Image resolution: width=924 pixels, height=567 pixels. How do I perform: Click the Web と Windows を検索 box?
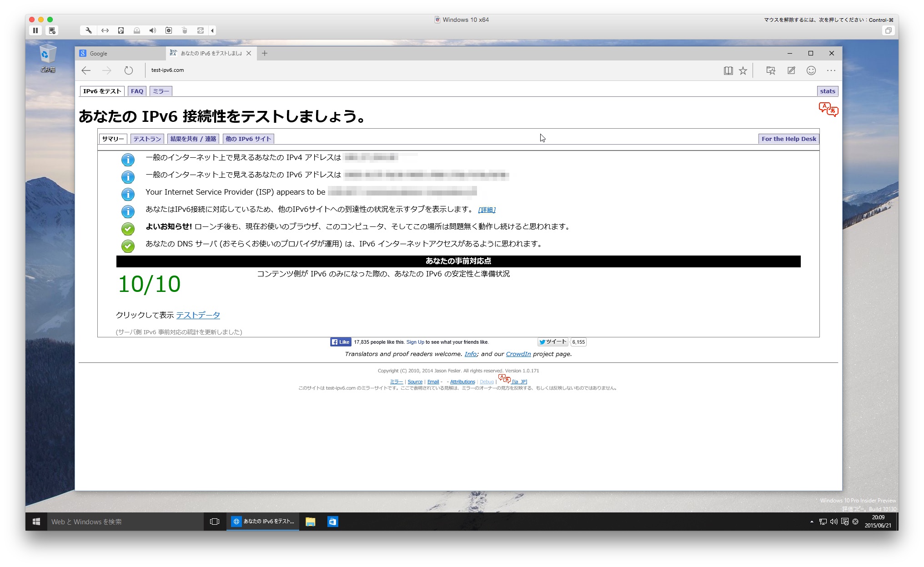126,522
